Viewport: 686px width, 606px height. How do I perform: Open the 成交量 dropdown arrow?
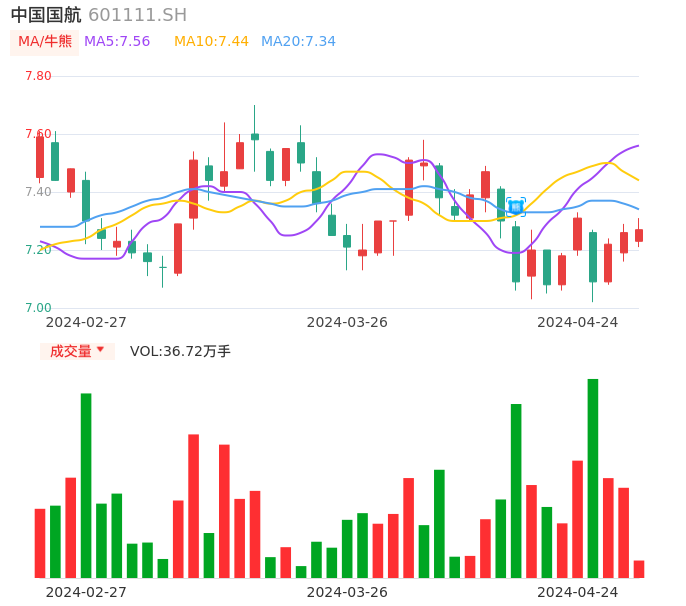pyautogui.click(x=100, y=350)
